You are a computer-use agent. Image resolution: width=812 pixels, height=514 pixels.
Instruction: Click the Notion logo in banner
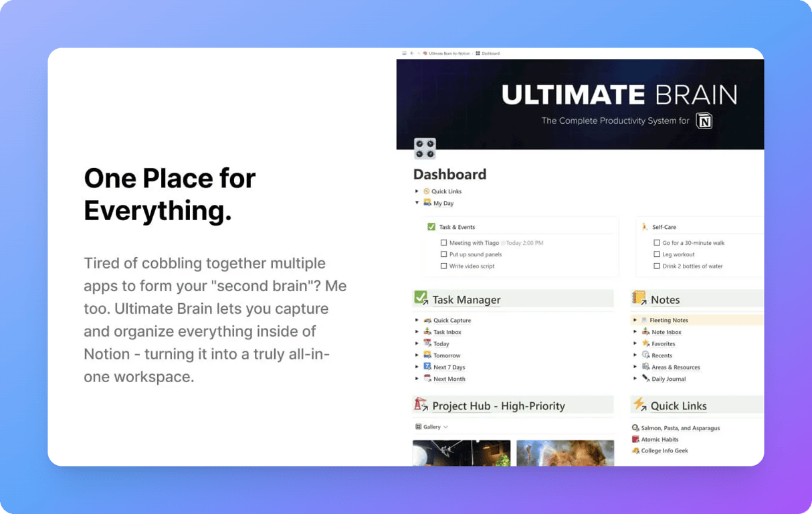[x=704, y=121]
